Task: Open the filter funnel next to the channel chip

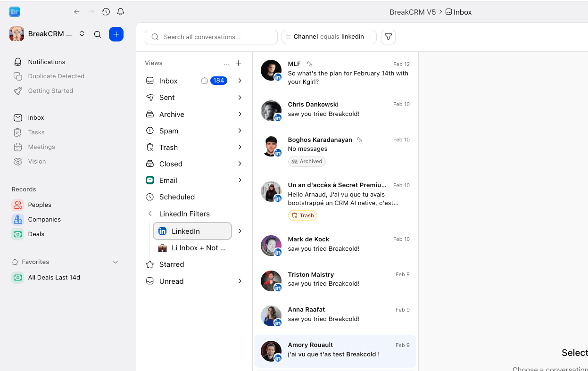Action: (x=388, y=36)
